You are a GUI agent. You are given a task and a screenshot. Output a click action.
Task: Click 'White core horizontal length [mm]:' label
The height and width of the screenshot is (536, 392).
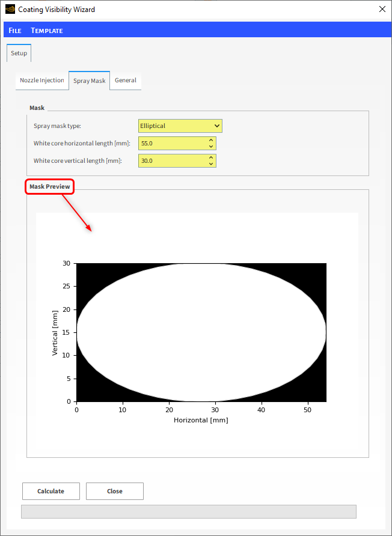(x=82, y=144)
